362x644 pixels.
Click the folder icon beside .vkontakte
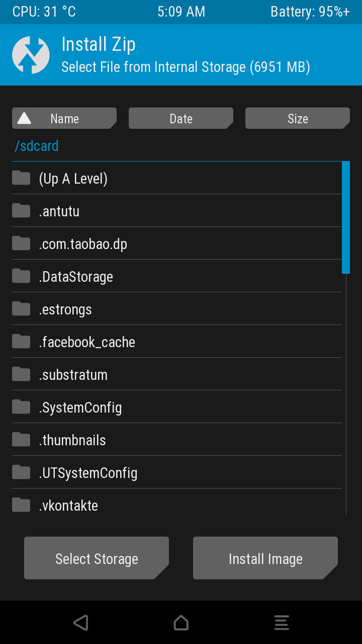[21, 505]
